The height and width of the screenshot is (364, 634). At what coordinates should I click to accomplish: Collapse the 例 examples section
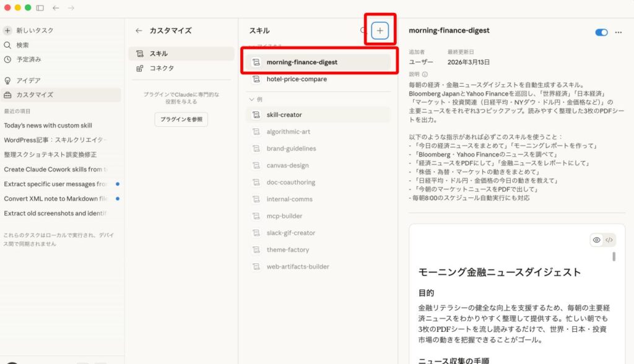click(251, 99)
